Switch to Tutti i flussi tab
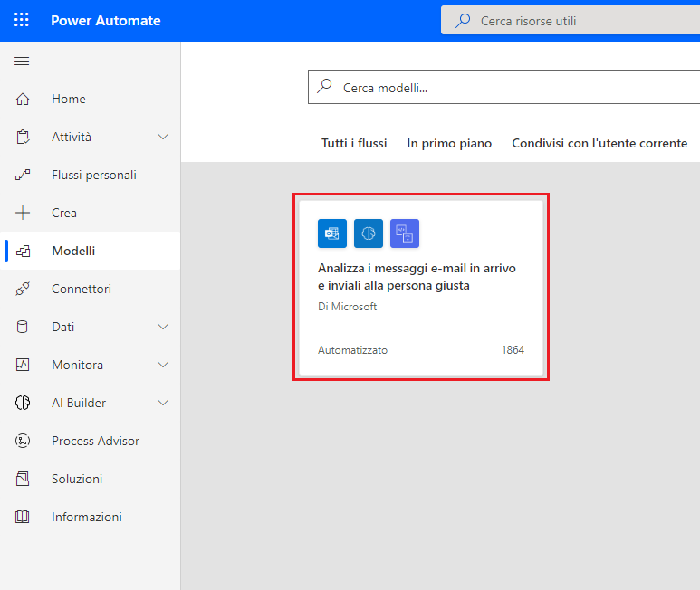 pyautogui.click(x=354, y=143)
